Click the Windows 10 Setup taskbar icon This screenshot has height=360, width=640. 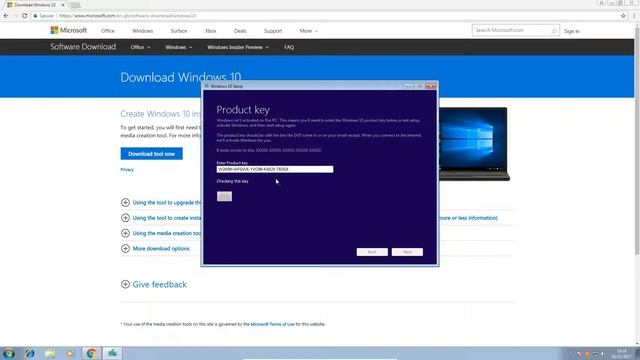click(x=112, y=353)
